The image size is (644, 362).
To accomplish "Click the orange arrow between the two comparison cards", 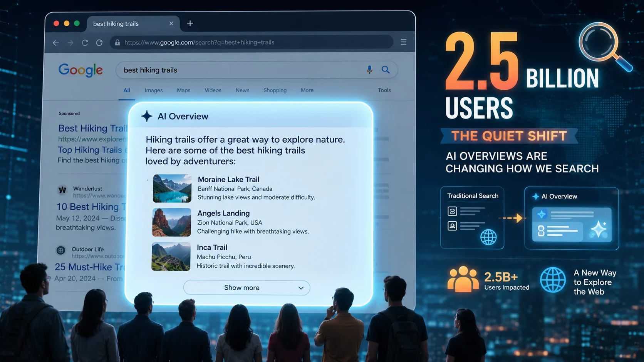I will pyautogui.click(x=513, y=218).
